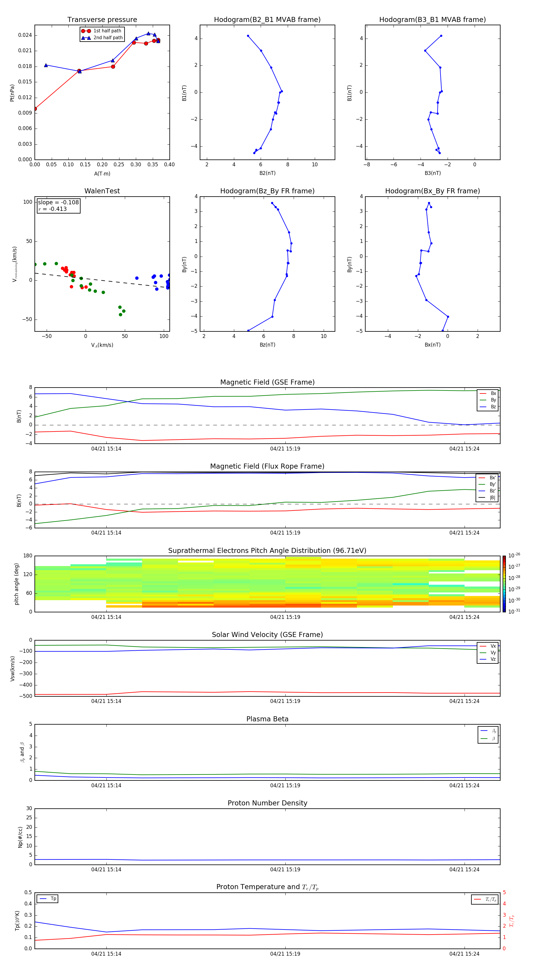Click the '2nd half path' legend entry
The image size is (535, 980).
102,38
